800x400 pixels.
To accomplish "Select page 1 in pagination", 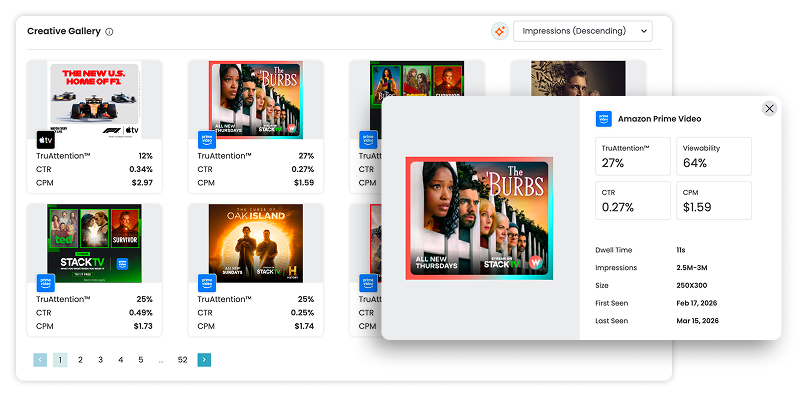I will [x=60, y=360].
